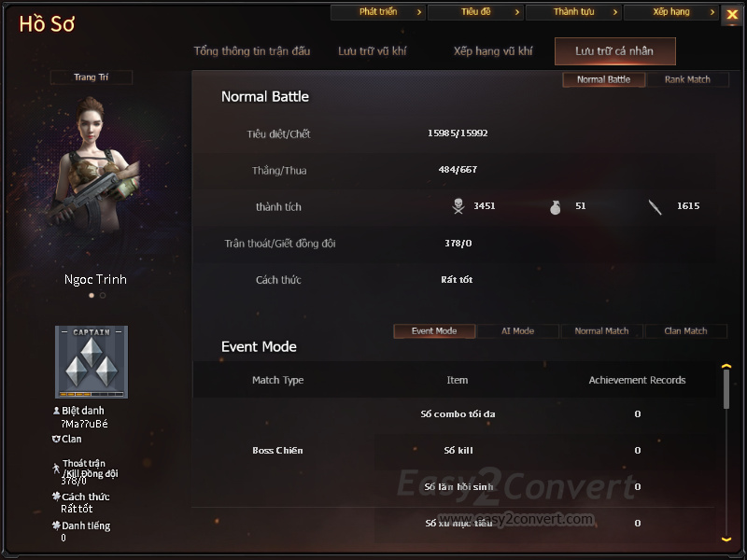Show AI Mode records

pyautogui.click(x=518, y=331)
